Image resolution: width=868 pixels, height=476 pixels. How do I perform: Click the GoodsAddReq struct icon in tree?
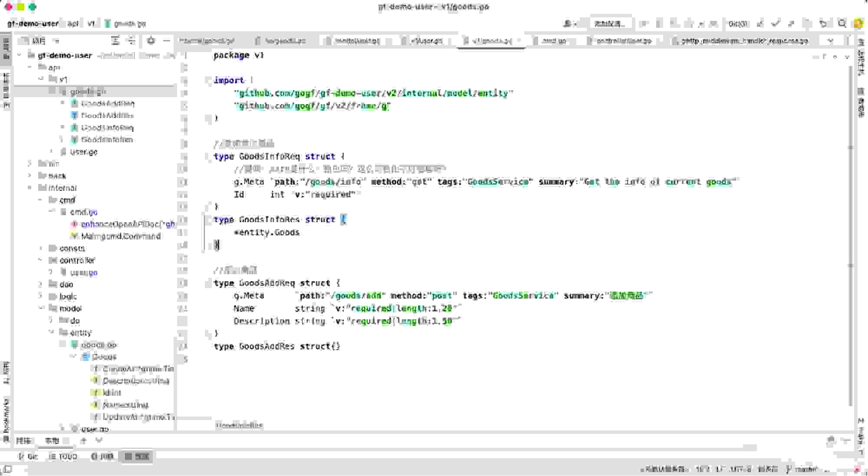pos(74,103)
